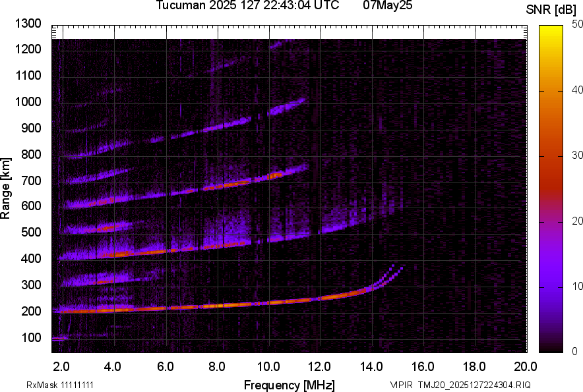
Task: Click range tick label '800'
Action: (31, 154)
